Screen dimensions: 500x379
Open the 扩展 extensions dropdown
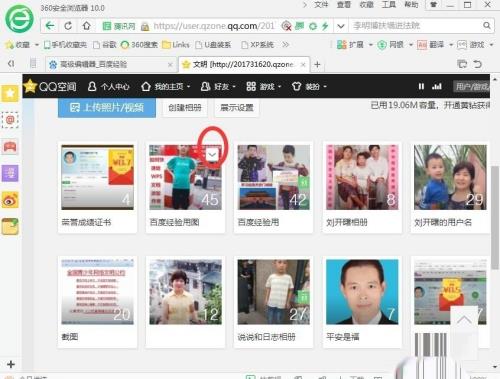[355, 45]
